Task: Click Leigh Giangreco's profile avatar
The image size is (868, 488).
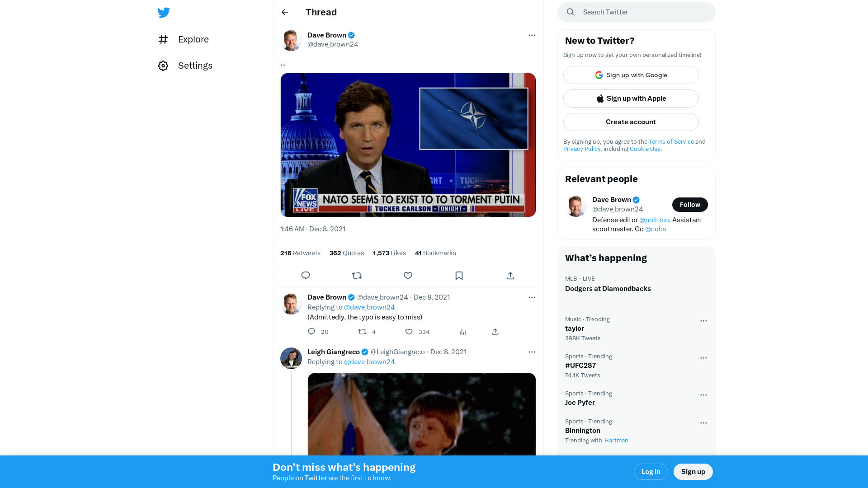Action: (x=291, y=358)
